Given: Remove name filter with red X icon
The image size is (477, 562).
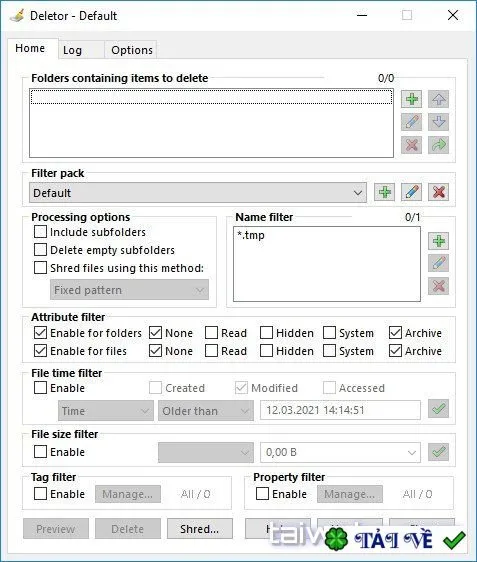Looking at the screenshot, I should 439,286.
